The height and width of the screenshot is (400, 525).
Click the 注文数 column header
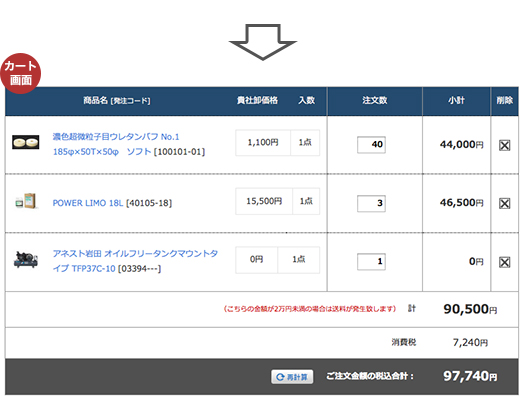[x=375, y=100]
